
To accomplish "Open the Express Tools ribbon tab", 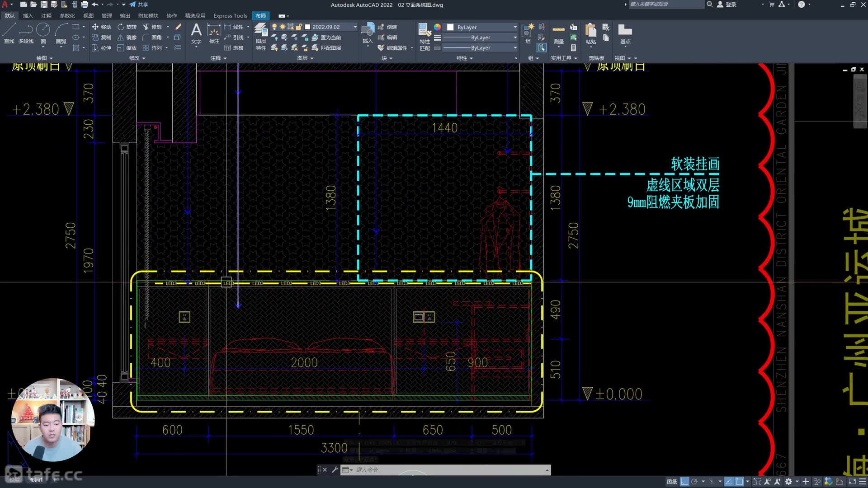I will coord(230,16).
